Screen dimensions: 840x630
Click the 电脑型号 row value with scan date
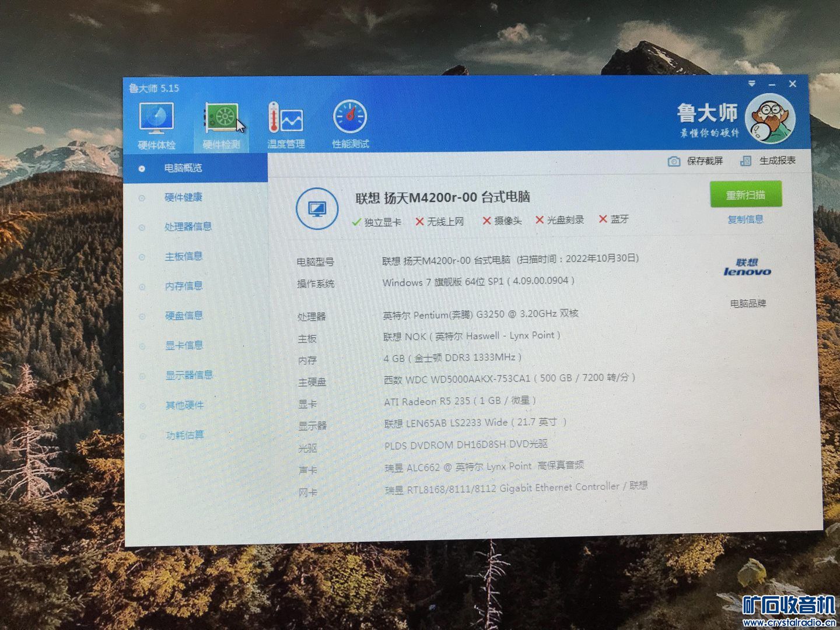pos(510,259)
